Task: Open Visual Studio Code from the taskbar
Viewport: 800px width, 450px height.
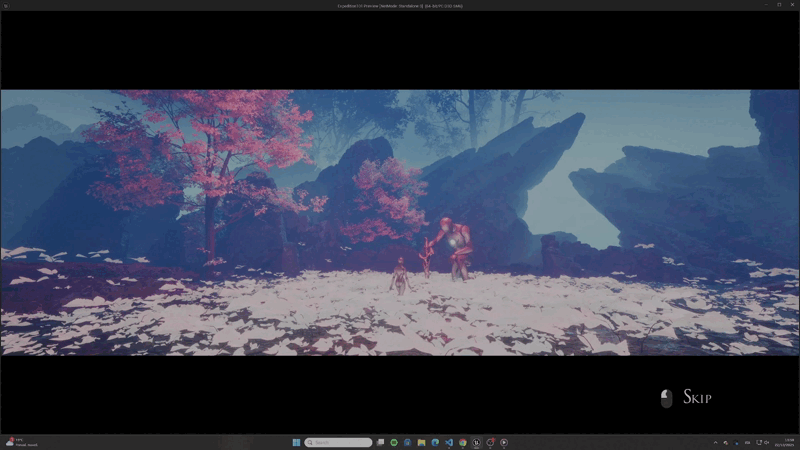Action: coord(449,442)
